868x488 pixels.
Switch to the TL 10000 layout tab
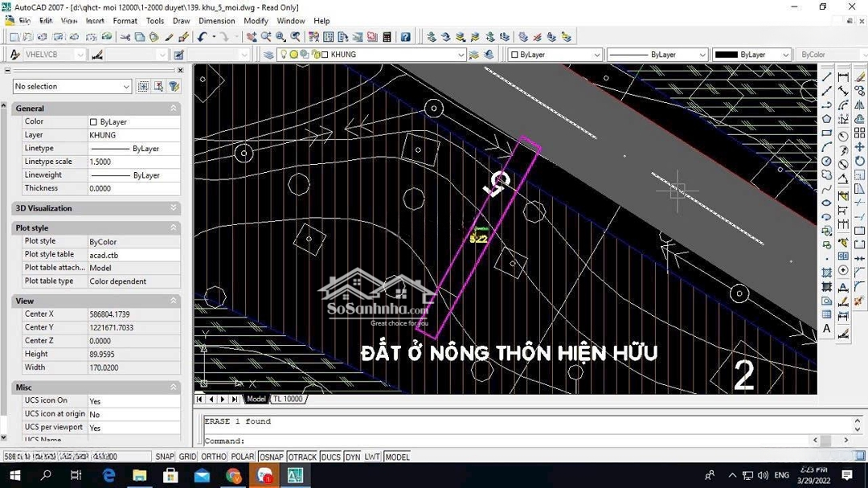288,399
